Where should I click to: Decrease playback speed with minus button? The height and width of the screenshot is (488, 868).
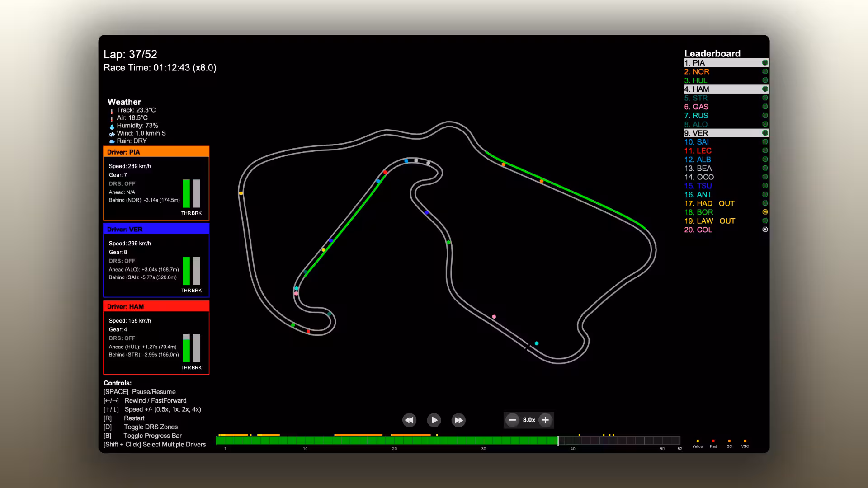click(512, 420)
